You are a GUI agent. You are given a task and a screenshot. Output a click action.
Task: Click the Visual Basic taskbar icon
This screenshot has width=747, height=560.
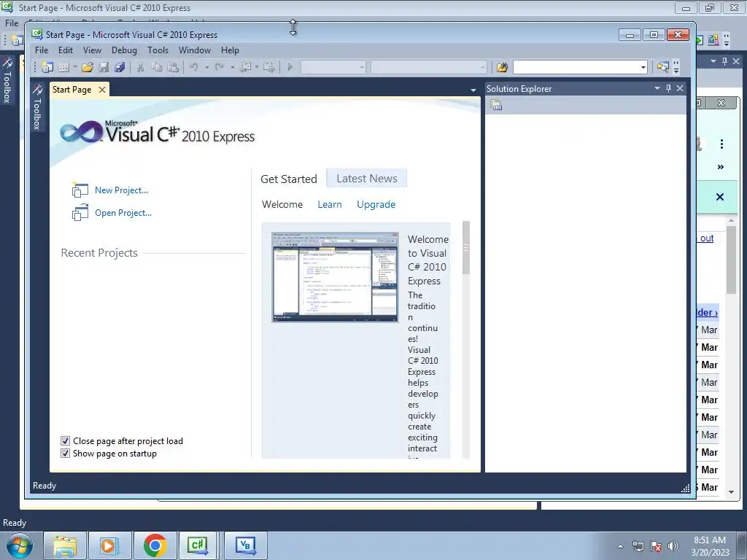[x=245, y=545]
